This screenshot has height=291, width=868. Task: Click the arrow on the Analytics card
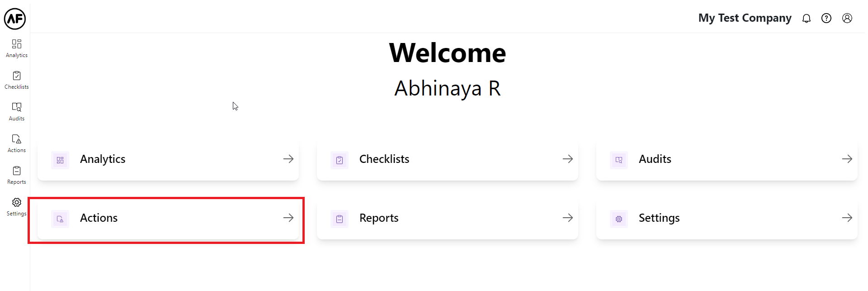click(x=288, y=159)
